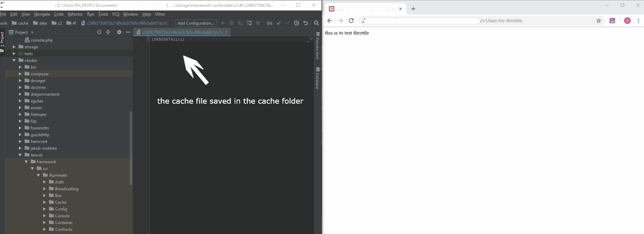Open the Help menu
The height and width of the screenshot is (234, 644).
(146, 14)
